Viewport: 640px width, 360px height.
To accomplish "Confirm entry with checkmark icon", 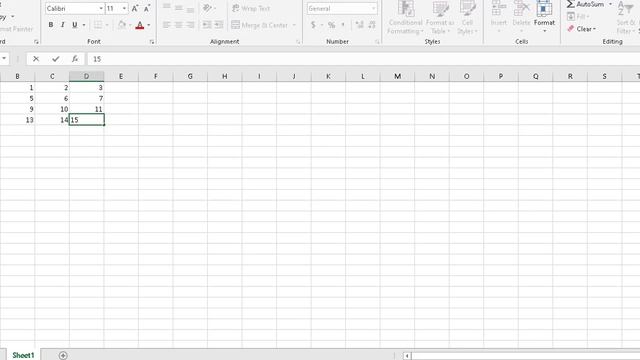I will 56,59.
